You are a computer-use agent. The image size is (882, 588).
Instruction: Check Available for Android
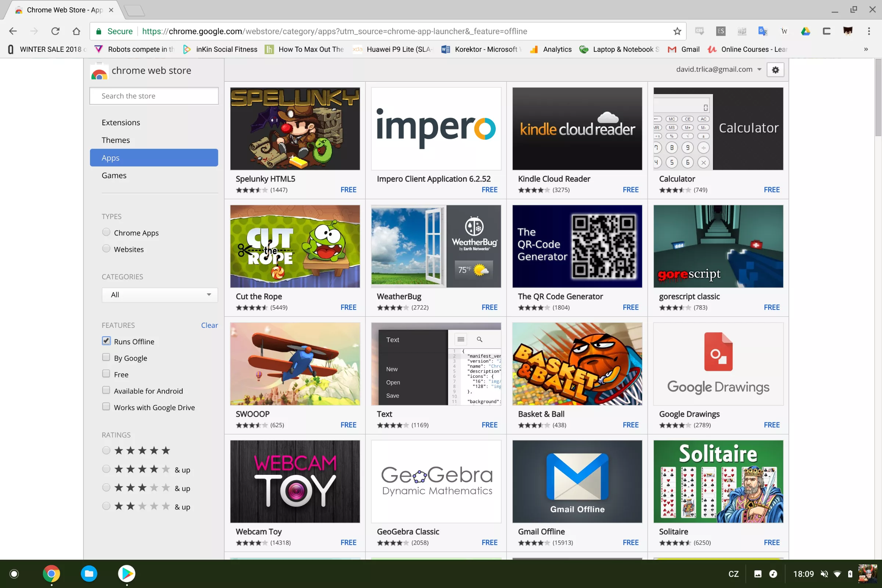(106, 390)
